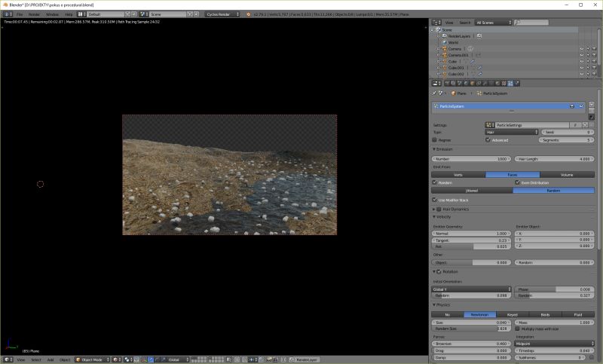The width and height of the screenshot is (603, 364).
Task: Expand the RenderLayers tree item
Action: click(438, 35)
